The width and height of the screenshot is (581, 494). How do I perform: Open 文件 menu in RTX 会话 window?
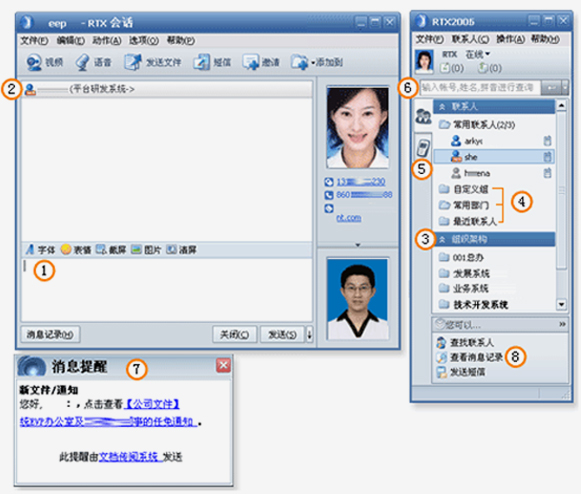pyautogui.click(x=34, y=40)
